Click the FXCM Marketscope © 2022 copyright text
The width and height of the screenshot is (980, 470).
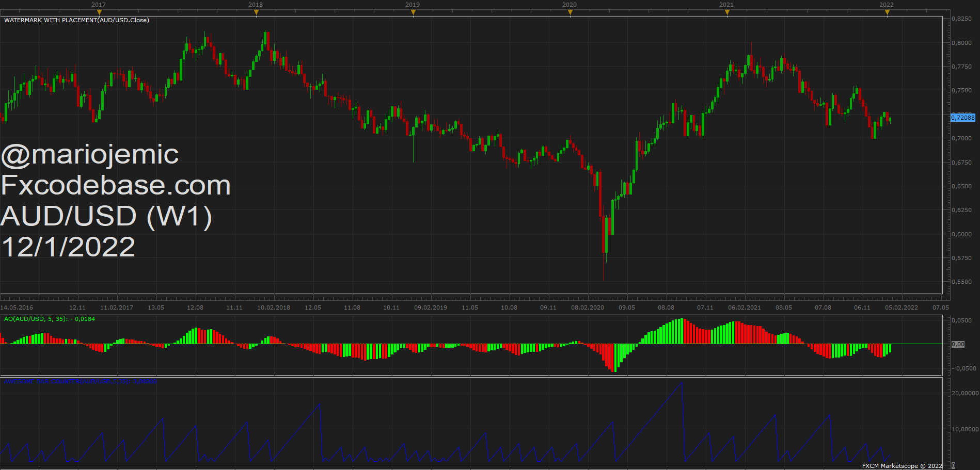902,466
